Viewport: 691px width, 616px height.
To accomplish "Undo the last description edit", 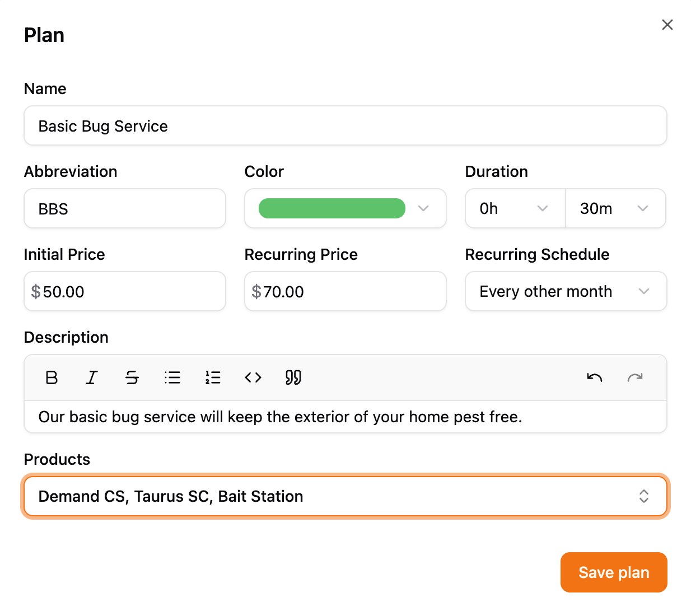I will (x=594, y=377).
